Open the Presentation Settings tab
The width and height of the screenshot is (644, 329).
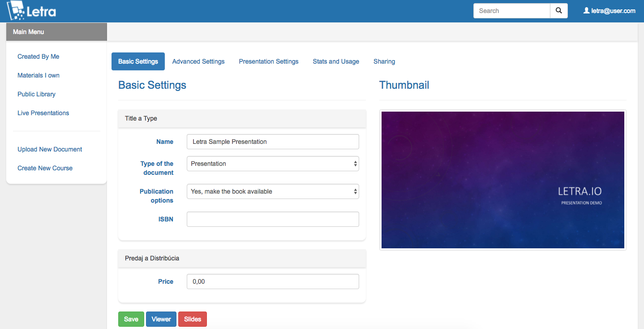point(269,61)
